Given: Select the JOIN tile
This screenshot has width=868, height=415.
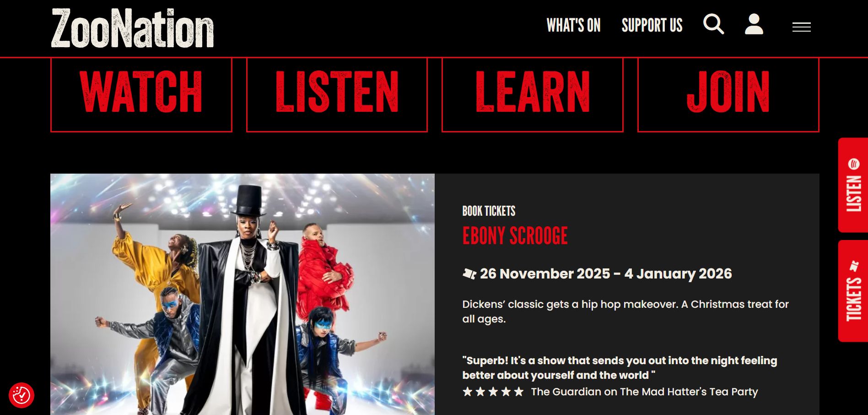Looking at the screenshot, I should [x=728, y=95].
